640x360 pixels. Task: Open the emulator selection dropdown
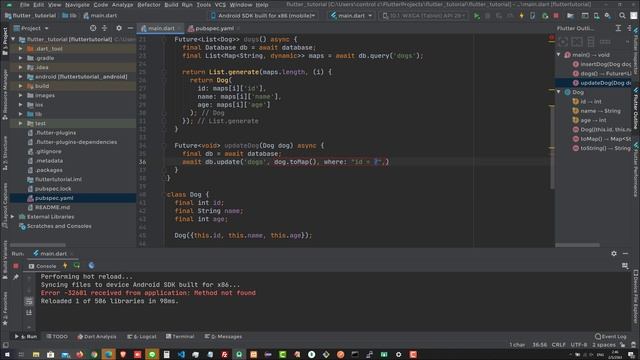point(424,16)
